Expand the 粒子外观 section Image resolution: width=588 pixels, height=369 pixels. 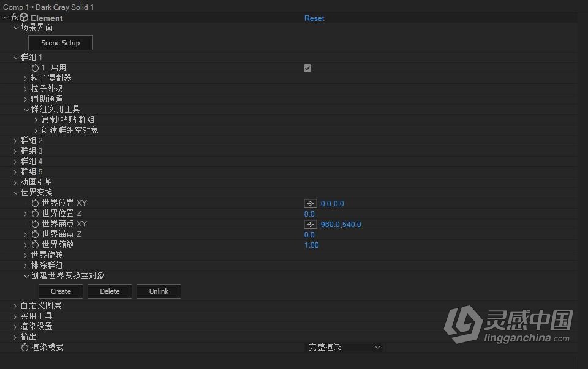coord(26,89)
